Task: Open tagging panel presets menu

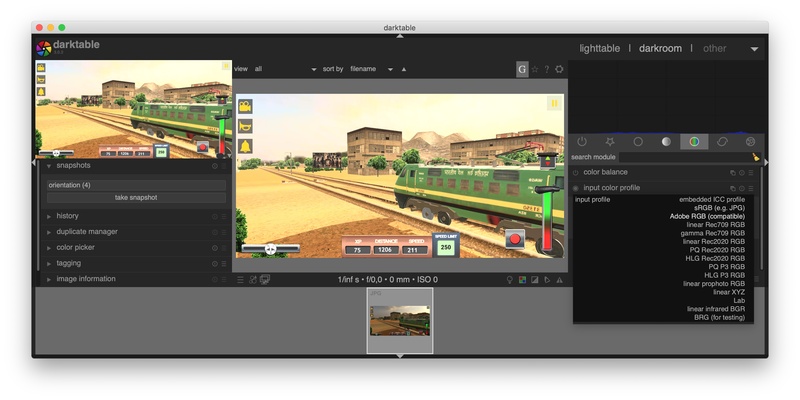Action: pyautogui.click(x=223, y=264)
